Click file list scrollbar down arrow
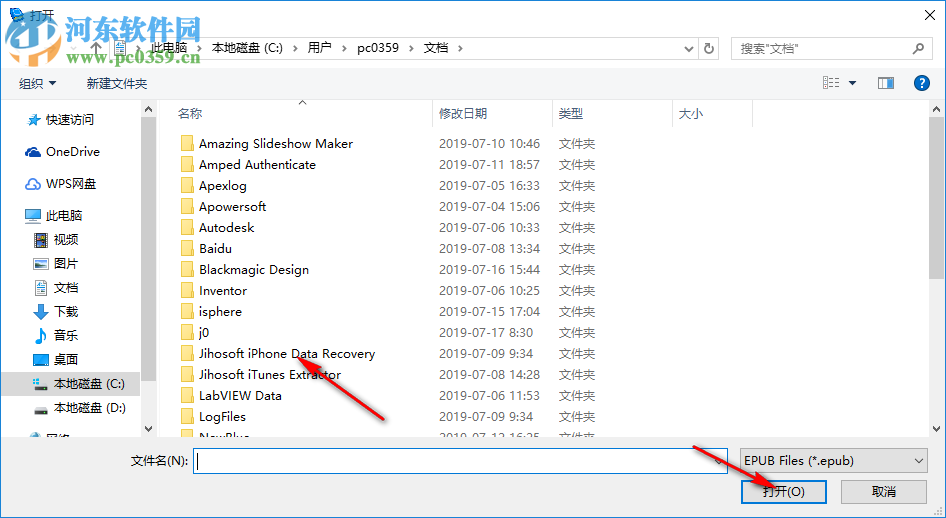 point(936,429)
